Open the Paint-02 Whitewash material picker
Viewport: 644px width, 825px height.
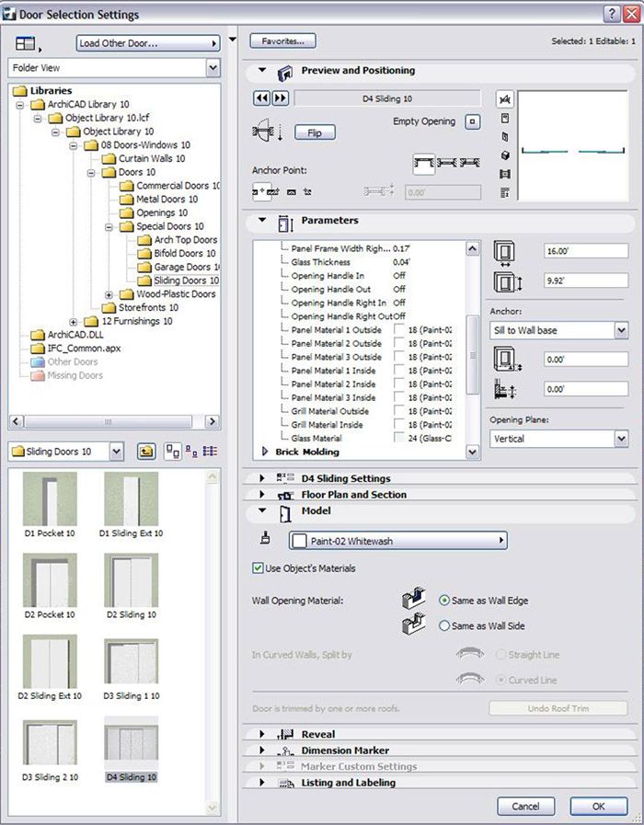[397, 541]
